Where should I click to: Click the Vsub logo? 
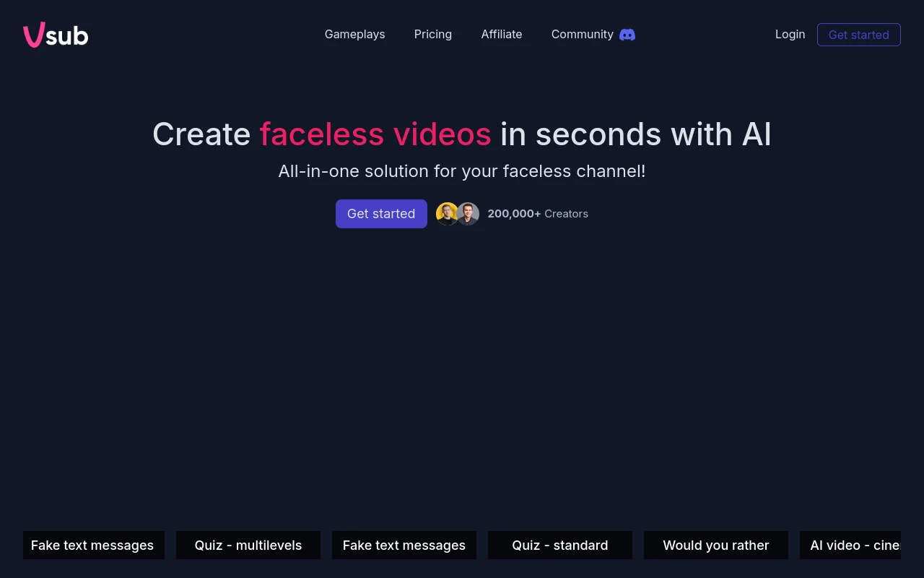click(56, 35)
